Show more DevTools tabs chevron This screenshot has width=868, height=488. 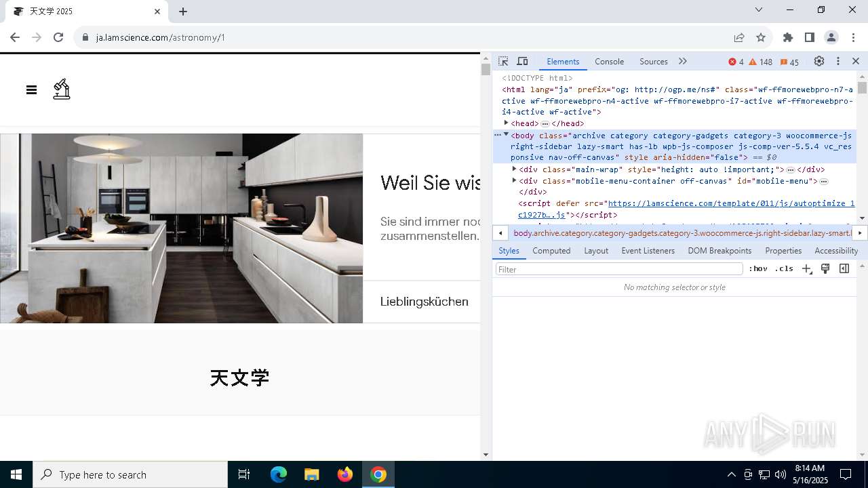683,62
